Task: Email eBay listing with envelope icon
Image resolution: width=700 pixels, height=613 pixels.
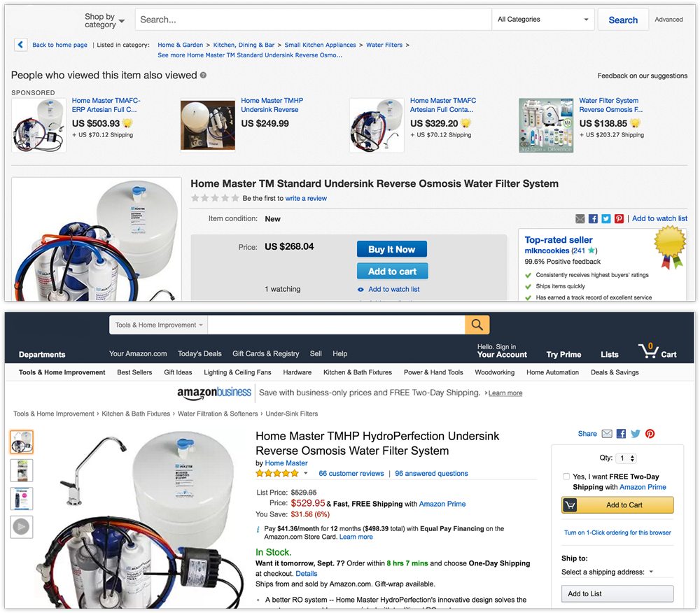Action: 580,219
